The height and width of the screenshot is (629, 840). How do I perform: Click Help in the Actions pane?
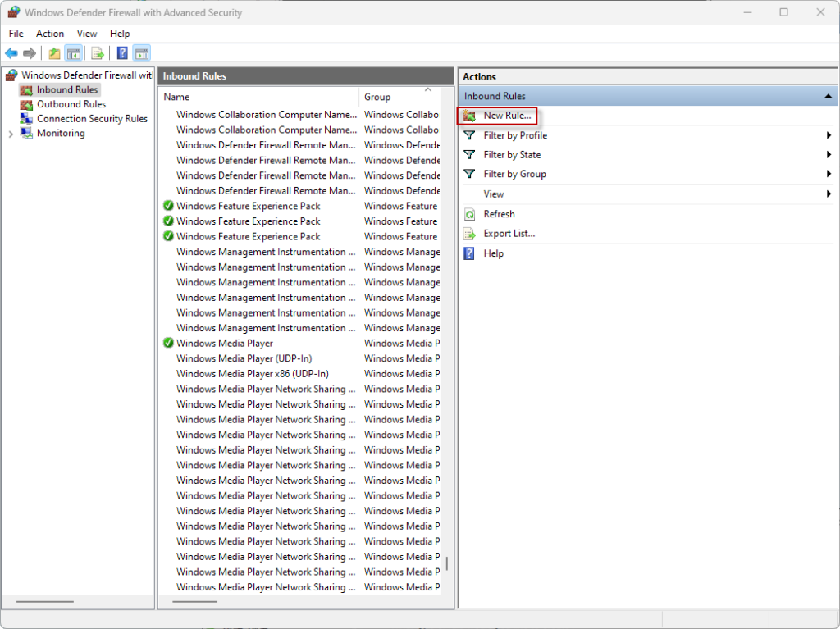493,253
